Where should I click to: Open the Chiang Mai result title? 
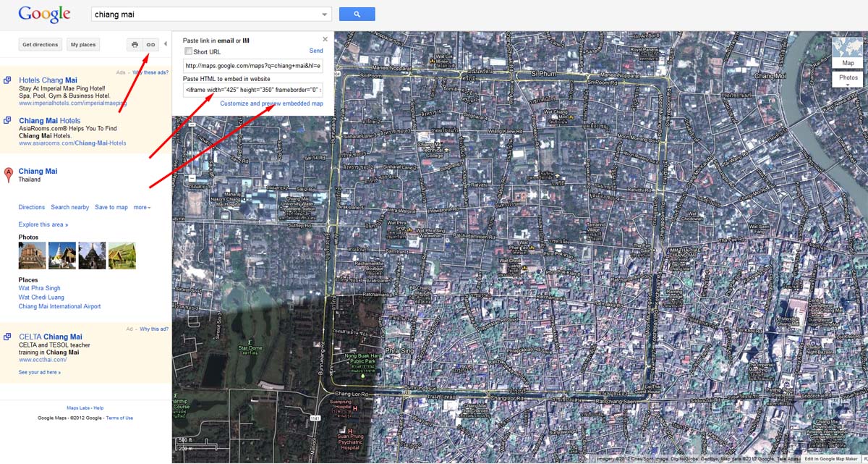point(38,172)
